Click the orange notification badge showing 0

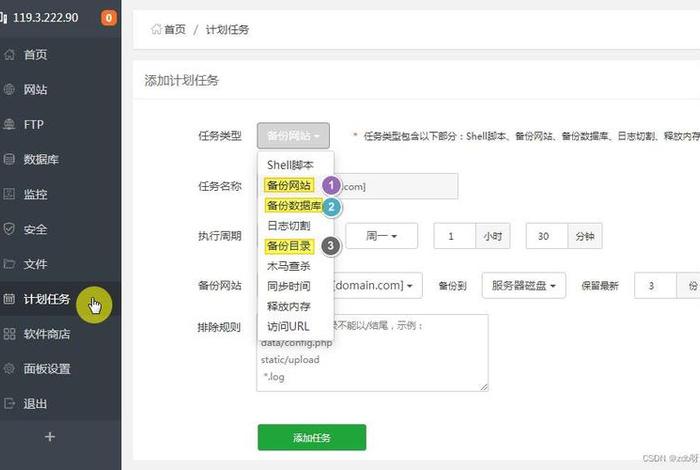pos(108,18)
